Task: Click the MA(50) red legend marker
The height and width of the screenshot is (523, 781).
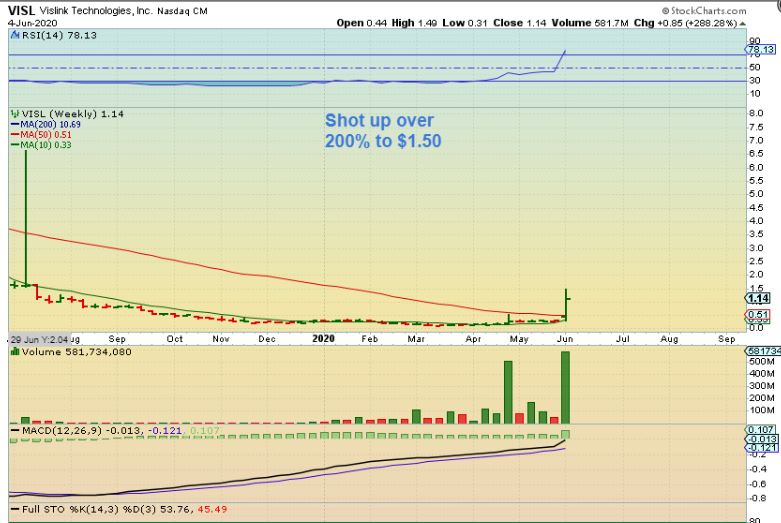Action: pos(16,133)
